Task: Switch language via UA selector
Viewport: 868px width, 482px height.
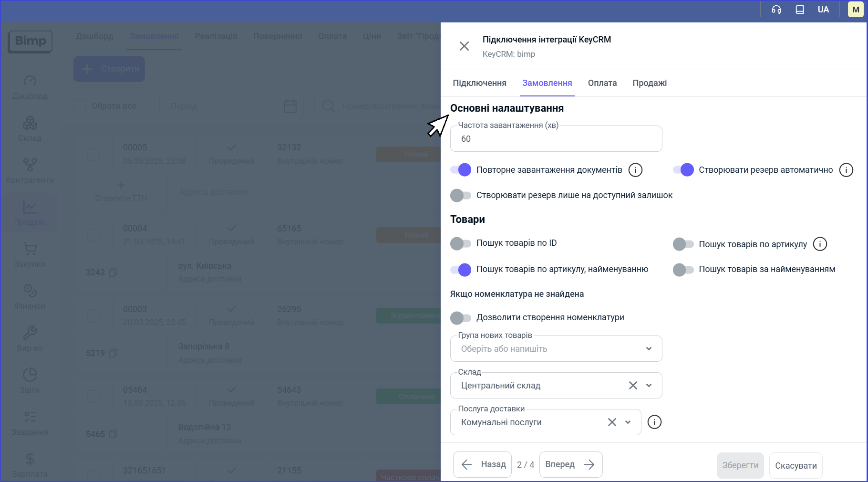Action: pos(823,10)
